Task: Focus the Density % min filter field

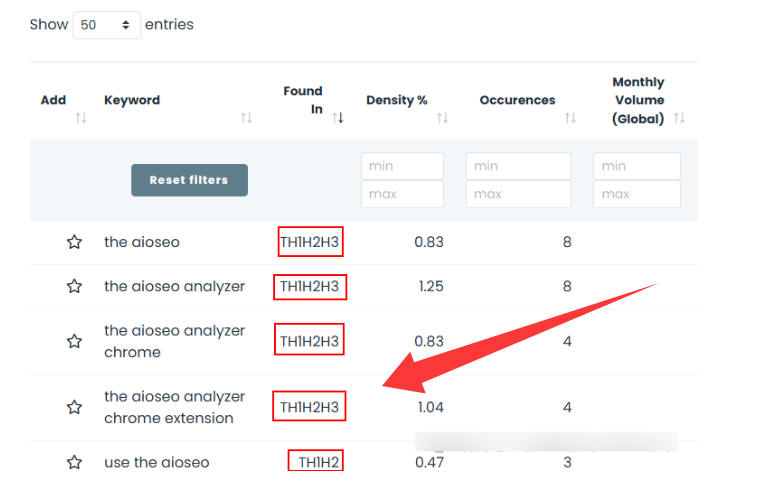Action: (401, 166)
